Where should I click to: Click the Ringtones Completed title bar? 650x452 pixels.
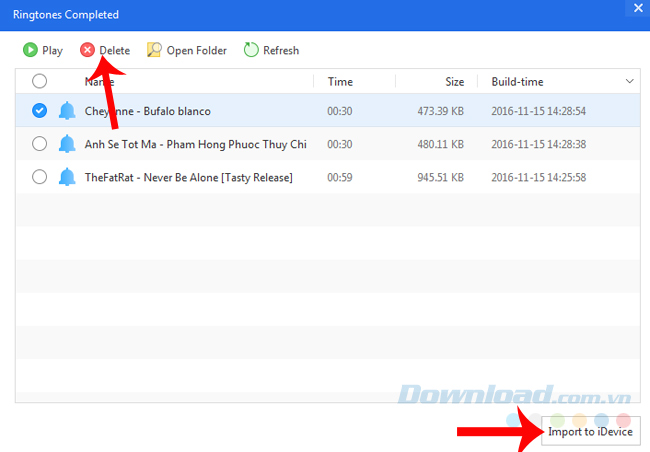[300, 15]
